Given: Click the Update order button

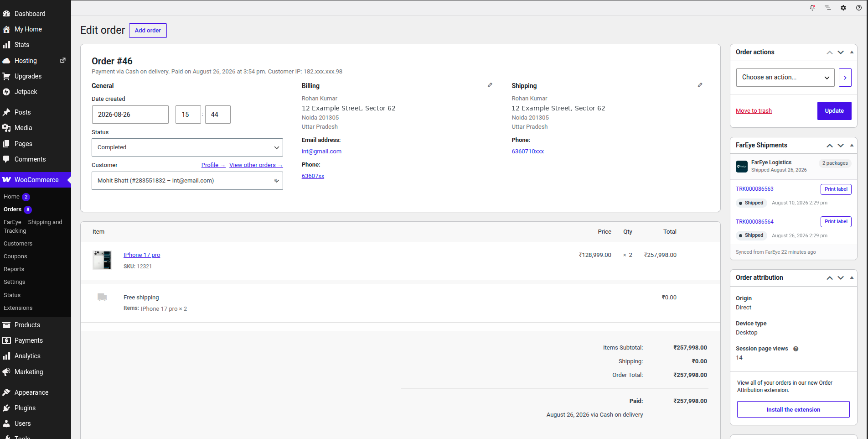Looking at the screenshot, I should [834, 111].
